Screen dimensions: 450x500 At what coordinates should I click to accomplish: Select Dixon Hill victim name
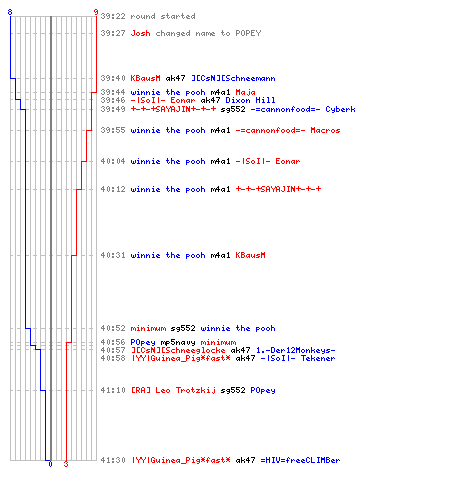pyautogui.click(x=250, y=100)
